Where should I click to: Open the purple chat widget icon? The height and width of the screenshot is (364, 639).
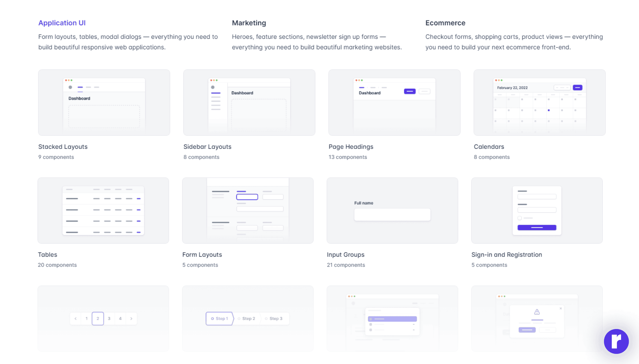click(616, 341)
